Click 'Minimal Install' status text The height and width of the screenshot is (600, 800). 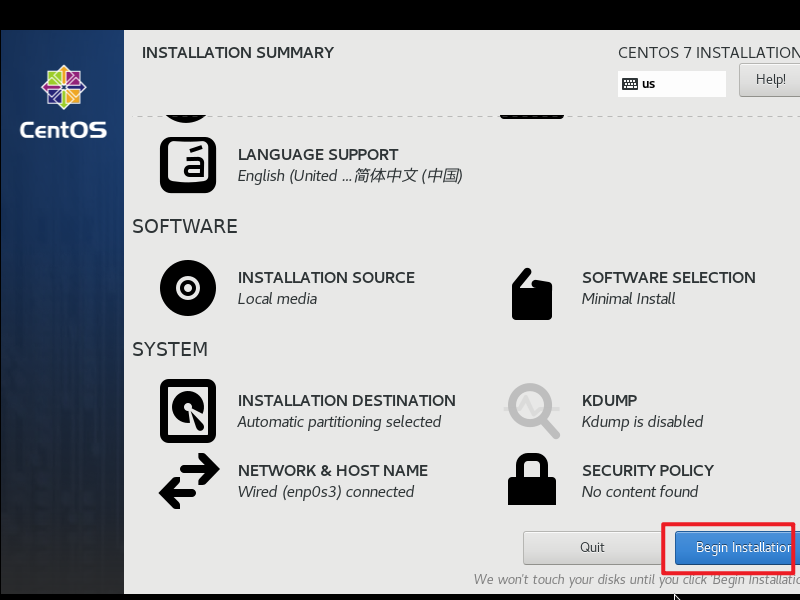[629, 298]
